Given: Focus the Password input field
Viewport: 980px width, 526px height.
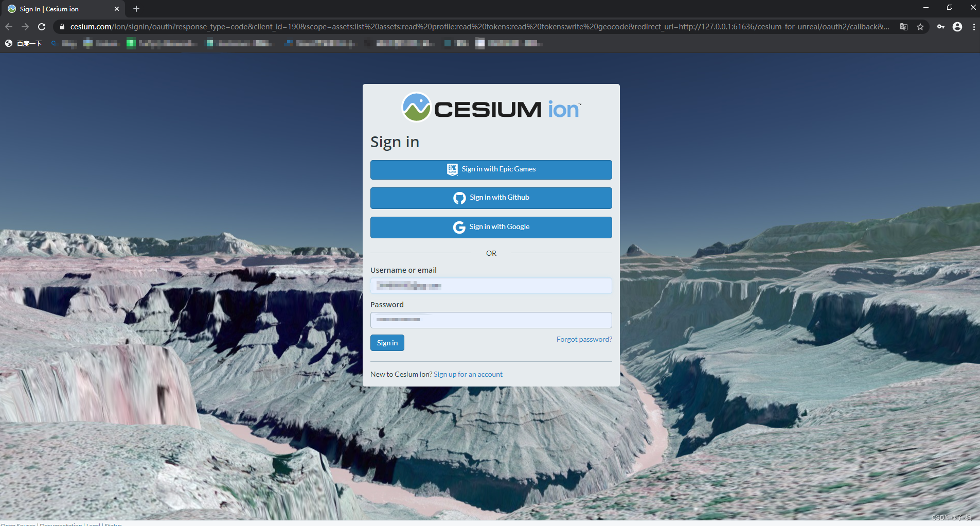Looking at the screenshot, I should tap(491, 320).
